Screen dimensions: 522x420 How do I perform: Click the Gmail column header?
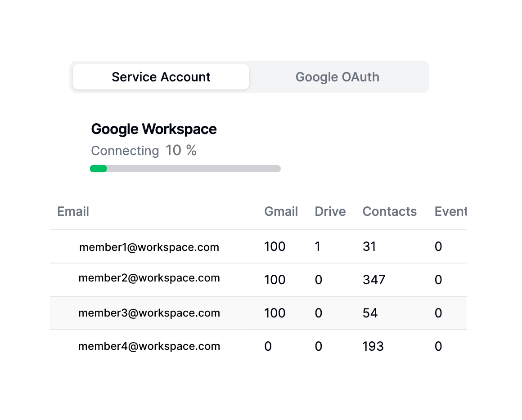click(x=281, y=211)
